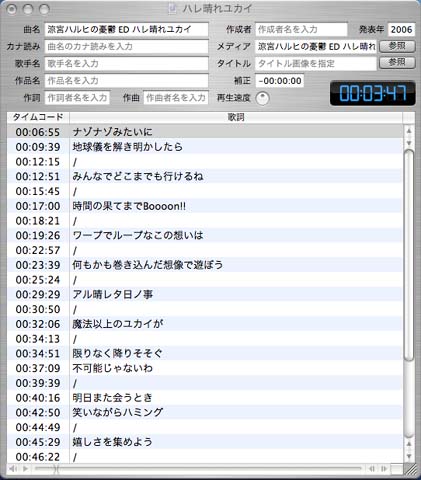Click the timecode 00:37:09
This screenshot has width=421, height=480.
click(x=38, y=368)
